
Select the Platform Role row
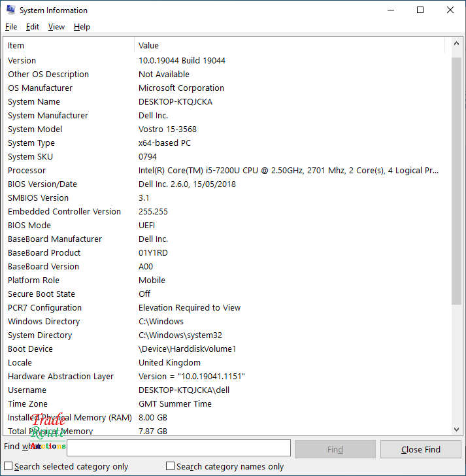click(225, 280)
